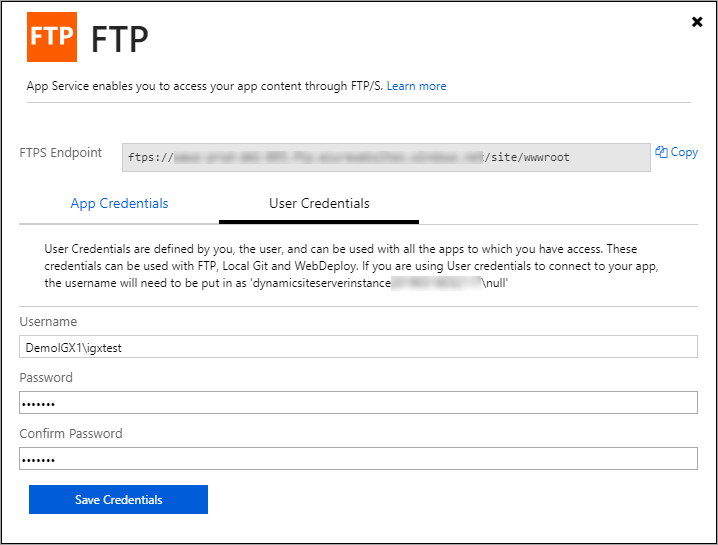Screen dimensions: 718x545
Task: Focus the Confirm Password field
Action: (358, 459)
